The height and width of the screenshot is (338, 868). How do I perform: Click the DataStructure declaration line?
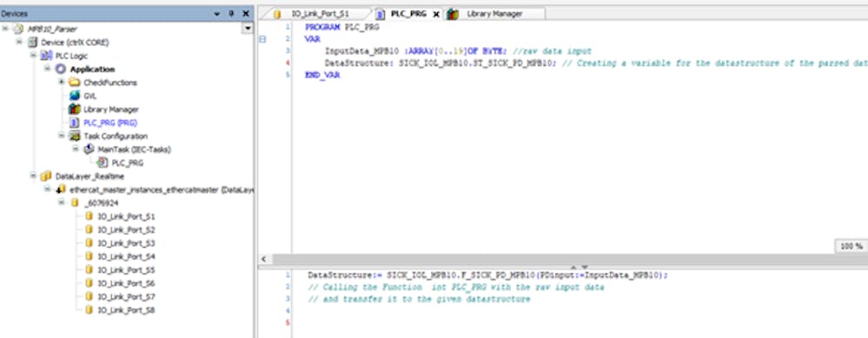pos(596,63)
